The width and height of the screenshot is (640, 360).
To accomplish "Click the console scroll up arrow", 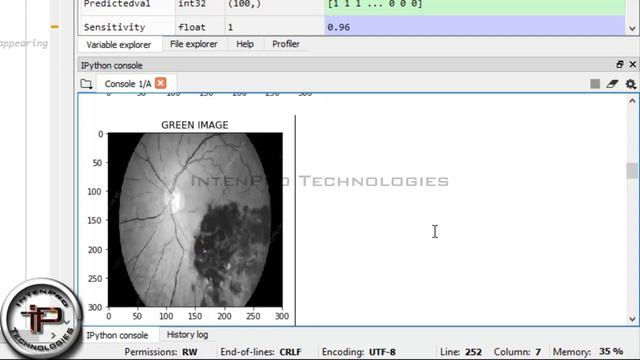I will point(632,101).
